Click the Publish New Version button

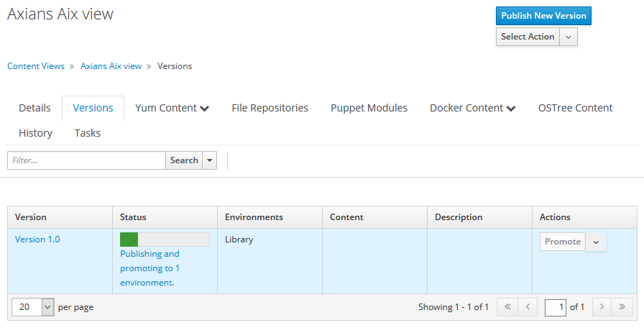pos(543,16)
